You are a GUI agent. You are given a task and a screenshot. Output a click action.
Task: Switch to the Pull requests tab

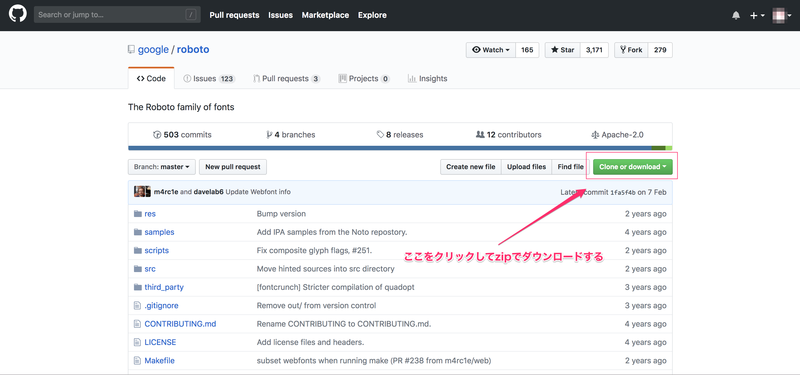click(x=286, y=79)
